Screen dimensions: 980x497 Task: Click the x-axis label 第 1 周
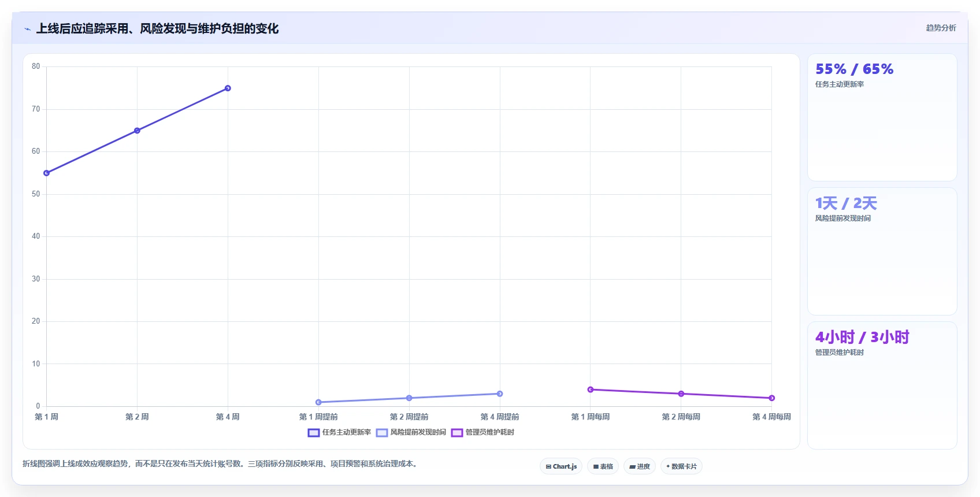(x=47, y=417)
